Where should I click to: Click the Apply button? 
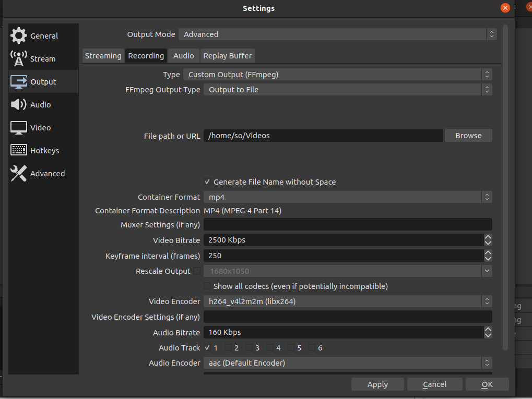(377, 384)
